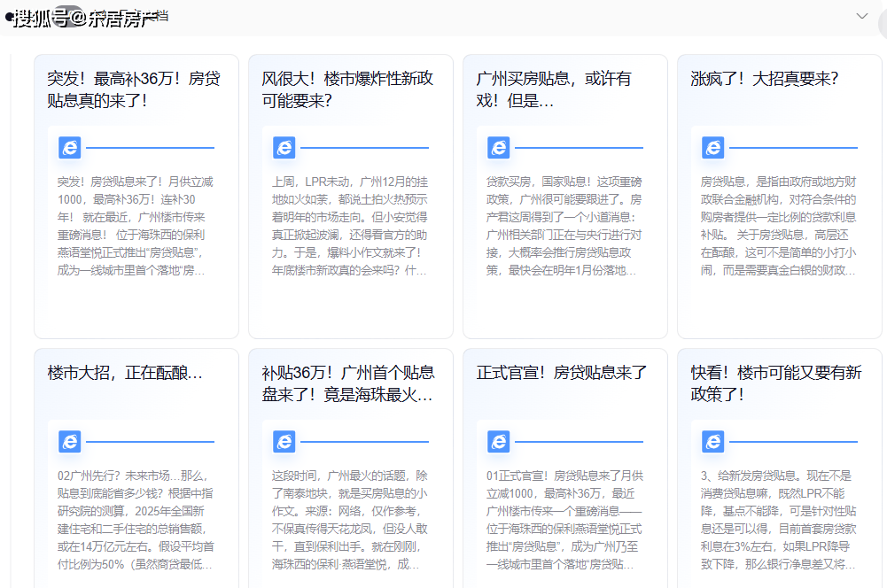Click the browser icon in the '风很大！楼市爆炸性新政' card
Screen dimensions: 887x588
[x=284, y=148]
